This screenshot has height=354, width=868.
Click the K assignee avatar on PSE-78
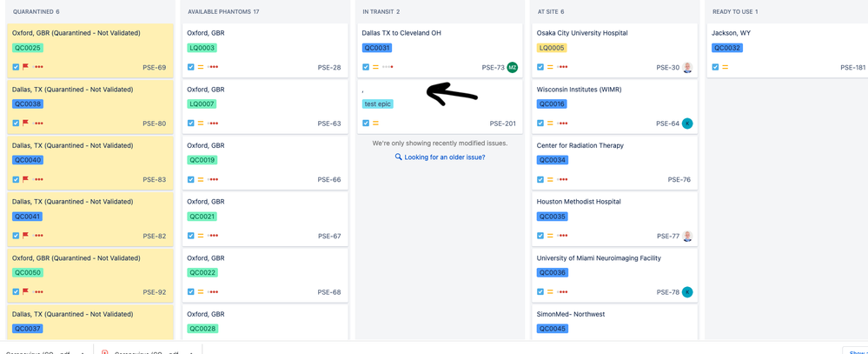click(x=687, y=292)
